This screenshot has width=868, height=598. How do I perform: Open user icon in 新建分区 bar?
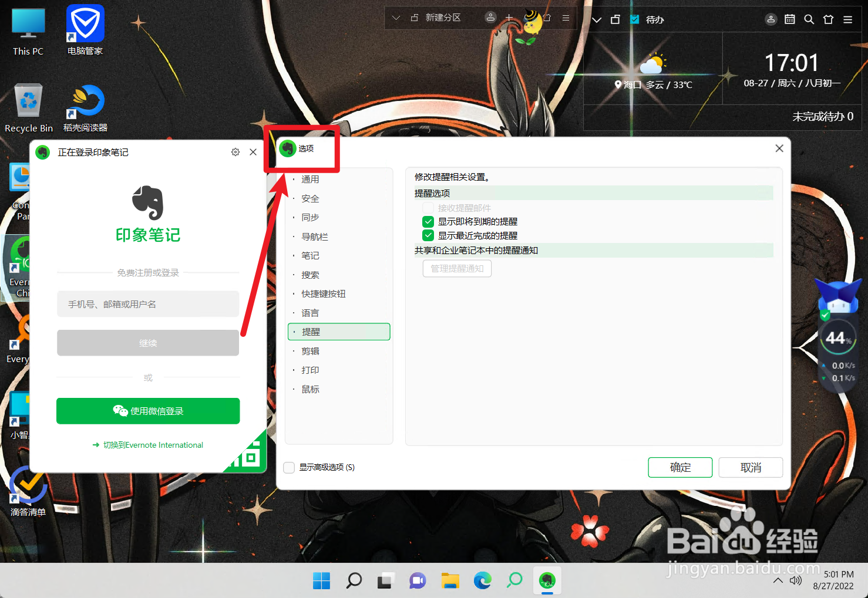pos(490,18)
